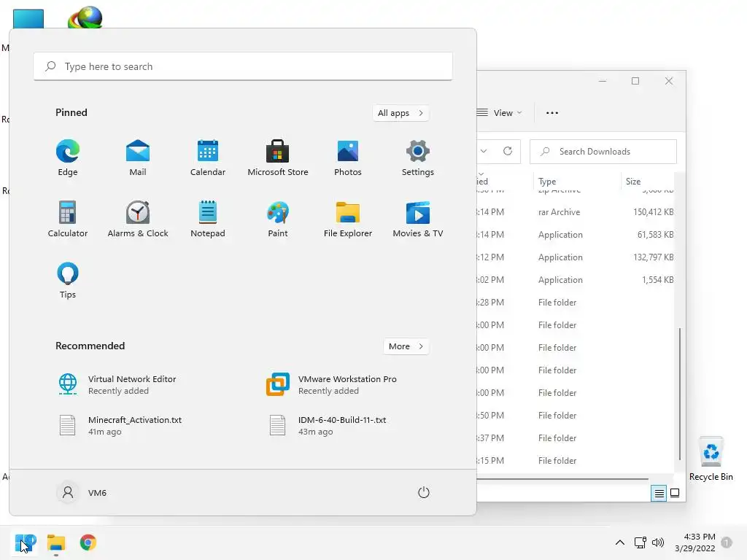The width and height of the screenshot is (747, 560).
Task: Click the Type here to search box
Action: (243, 66)
